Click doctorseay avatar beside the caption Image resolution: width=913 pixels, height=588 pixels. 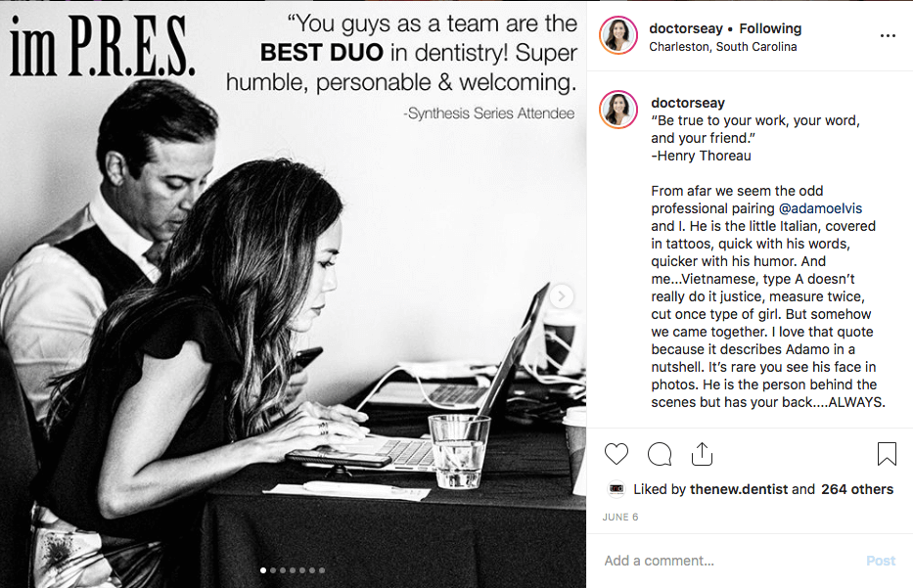point(618,110)
